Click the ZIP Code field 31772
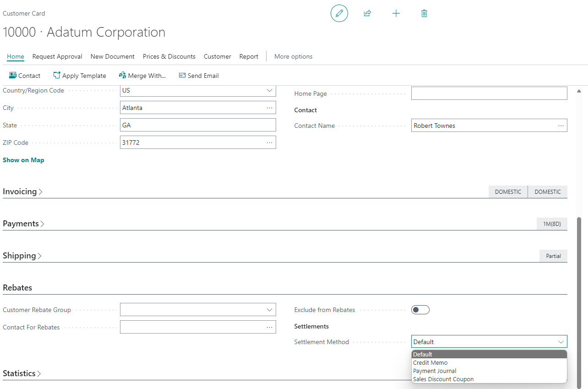 pyautogui.click(x=198, y=142)
